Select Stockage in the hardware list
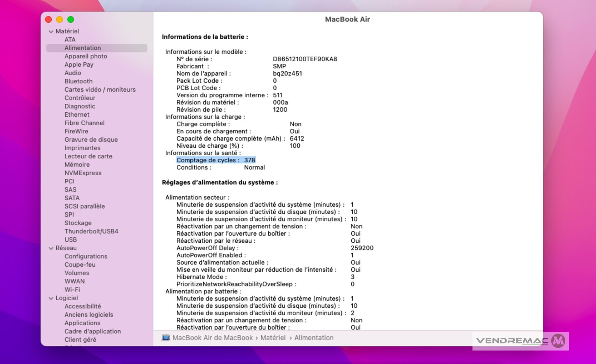This screenshot has width=596, height=364. [x=78, y=223]
